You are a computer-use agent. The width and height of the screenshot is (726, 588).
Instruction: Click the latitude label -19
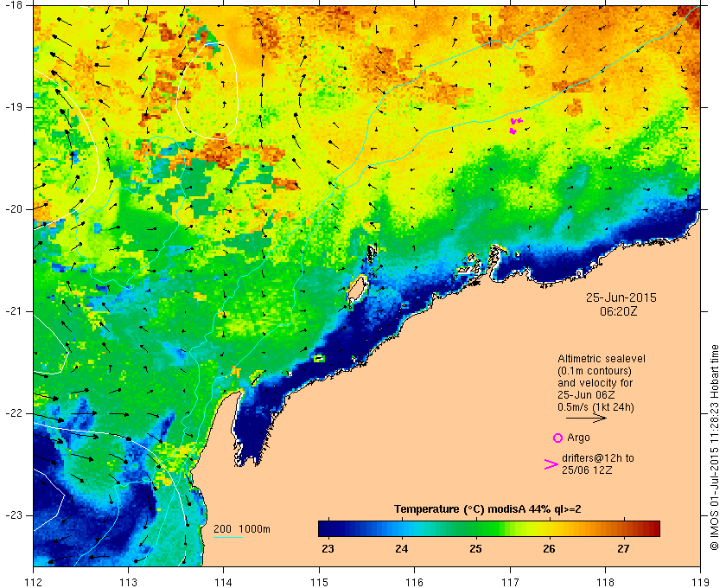(14, 107)
